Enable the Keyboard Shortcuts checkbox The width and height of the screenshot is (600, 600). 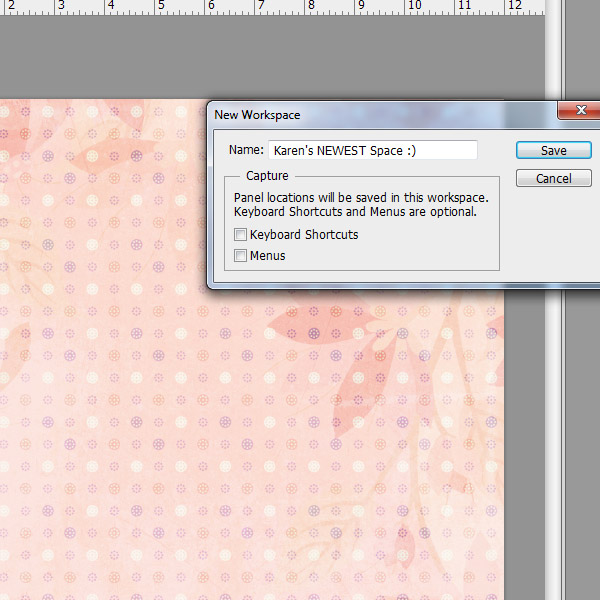tap(240, 235)
